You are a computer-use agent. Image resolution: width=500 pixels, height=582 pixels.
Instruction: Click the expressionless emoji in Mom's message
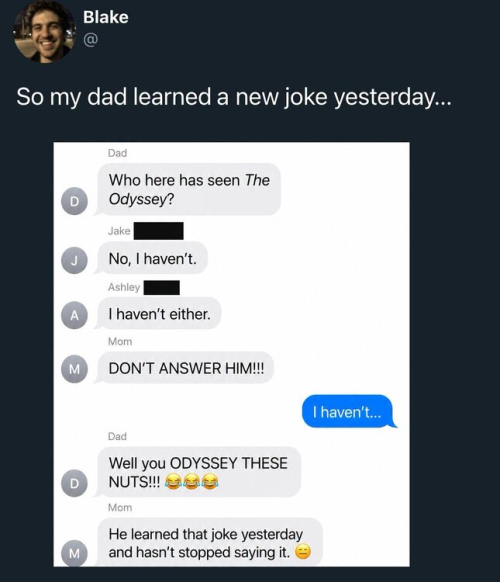point(303,552)
